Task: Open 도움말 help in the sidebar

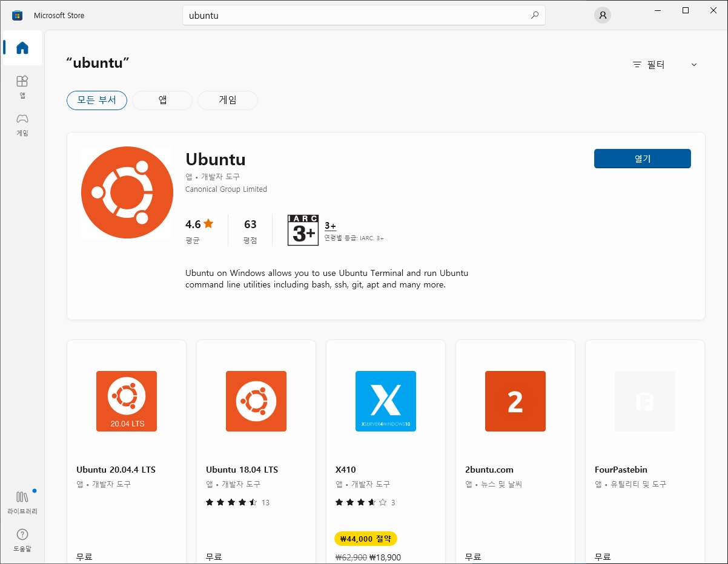Action: 22,540
